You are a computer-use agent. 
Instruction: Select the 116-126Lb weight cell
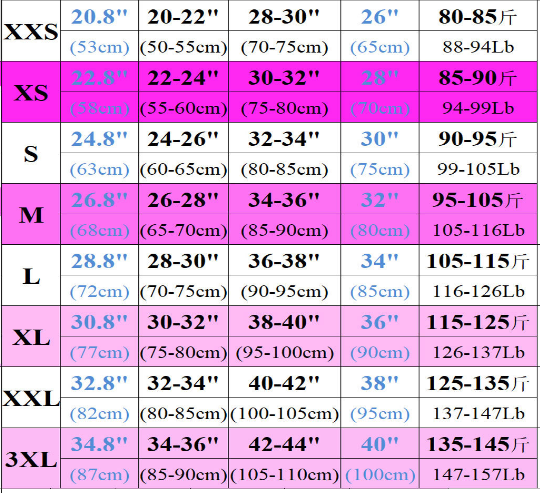point(478,291)
